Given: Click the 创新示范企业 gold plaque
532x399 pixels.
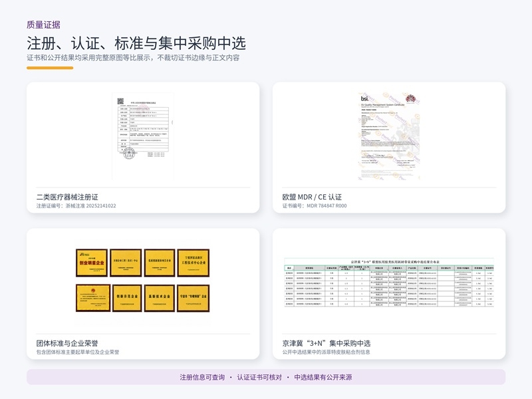Looking at the screenshot, I should 127,298.
